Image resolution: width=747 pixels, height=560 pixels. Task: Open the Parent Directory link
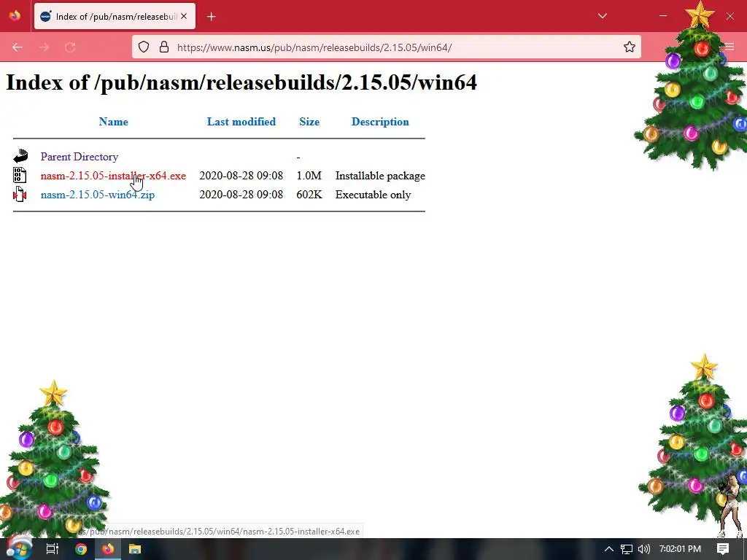point(79,157)
